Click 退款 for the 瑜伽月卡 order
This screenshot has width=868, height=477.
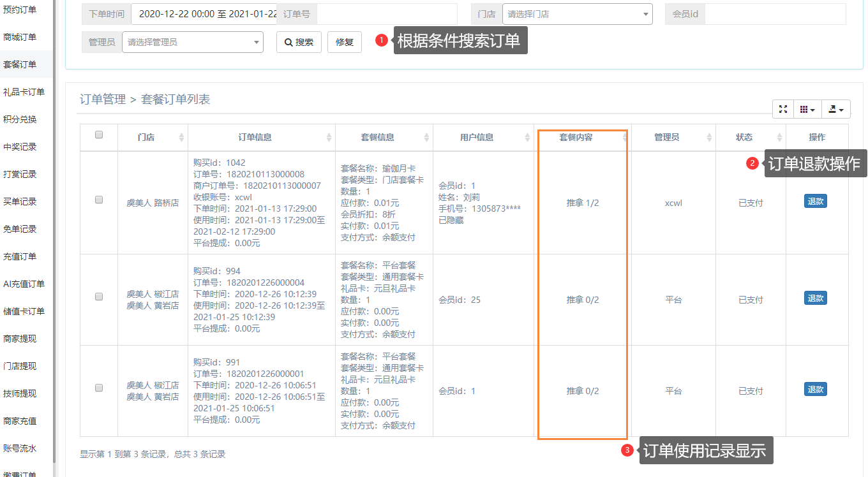pos(815,202)
